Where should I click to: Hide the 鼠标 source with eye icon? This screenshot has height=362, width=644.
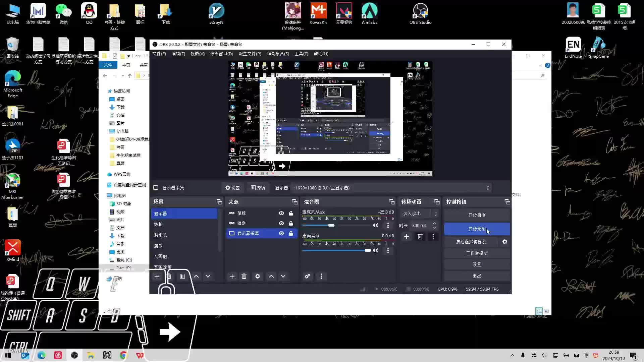coord(281,213)
